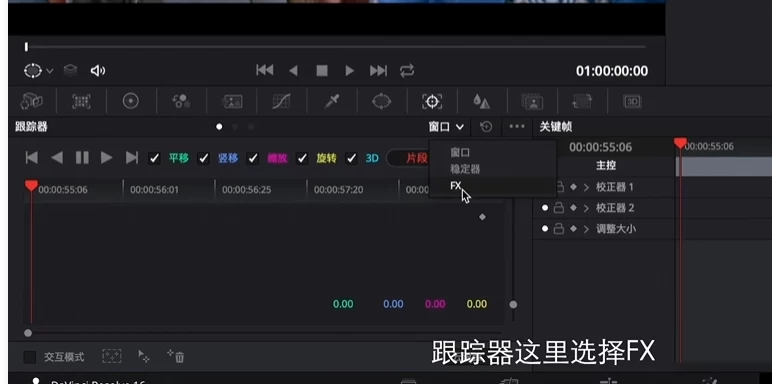772x384 pixels.
Task: Play viewer in reverse
Action: point(293,71)
